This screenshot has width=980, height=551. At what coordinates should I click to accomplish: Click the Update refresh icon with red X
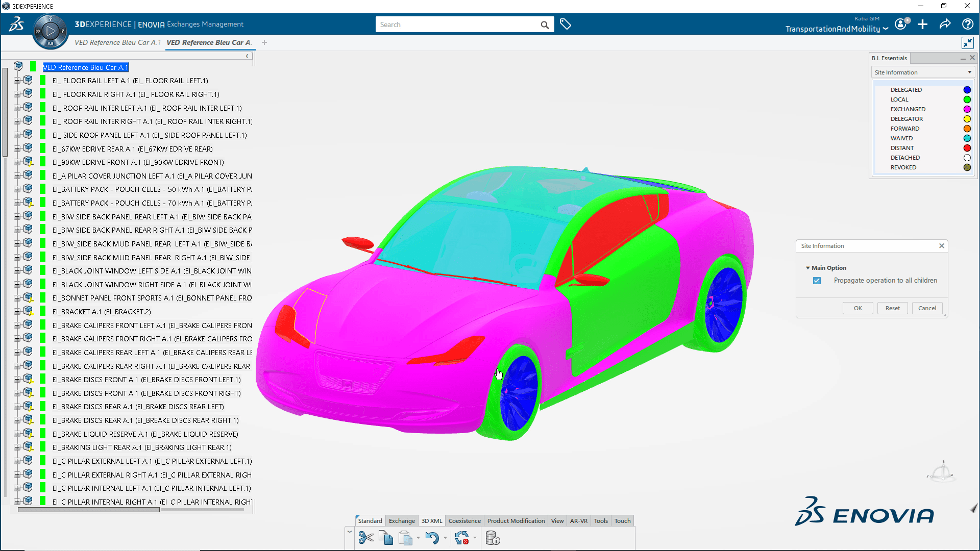[x=462, y=538]
